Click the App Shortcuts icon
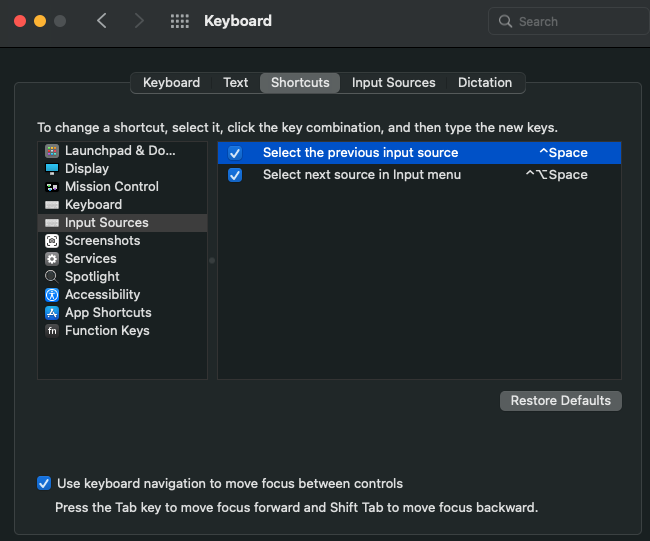 pos(52,313)
